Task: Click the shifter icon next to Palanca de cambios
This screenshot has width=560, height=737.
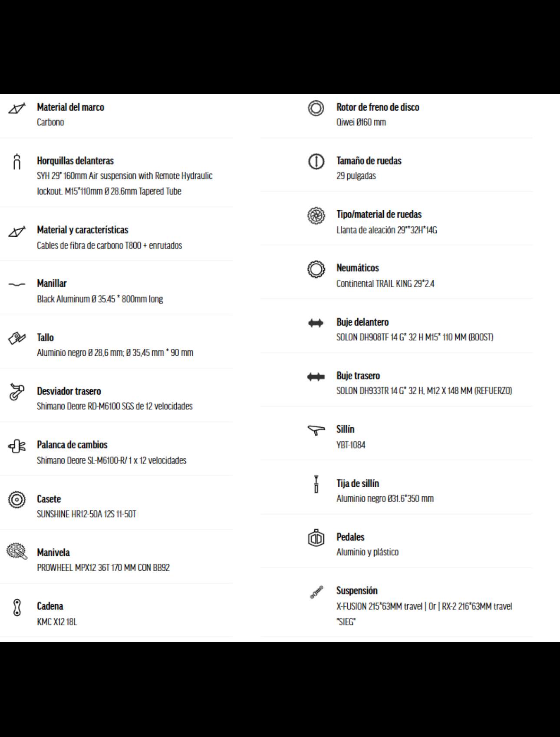Action: 16,446
